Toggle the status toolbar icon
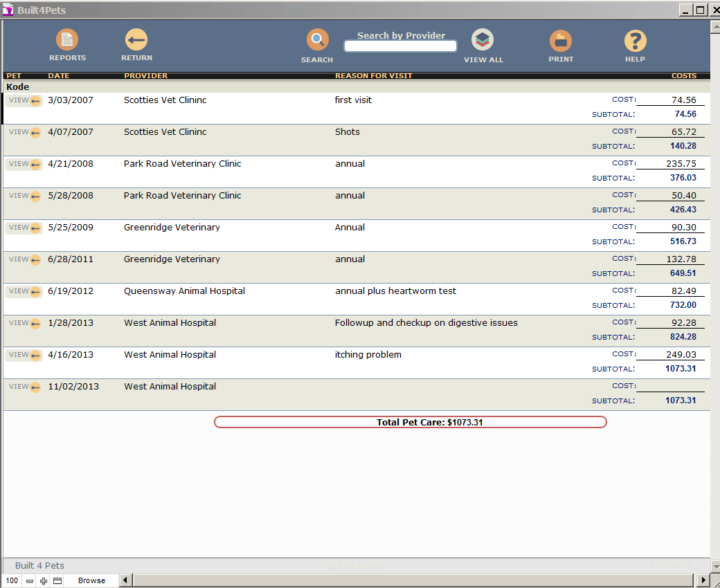Screen dimensions: 720x588 57,581
